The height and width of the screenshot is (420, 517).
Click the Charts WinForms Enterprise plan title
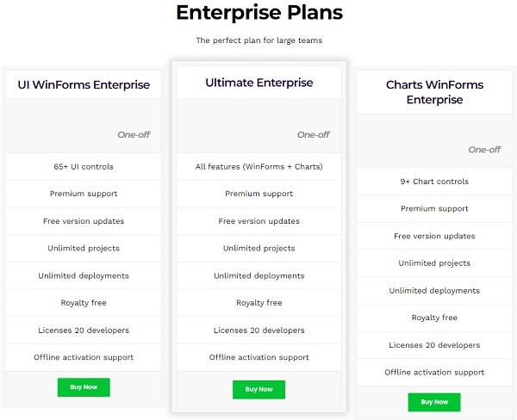[x=434, y=92]
